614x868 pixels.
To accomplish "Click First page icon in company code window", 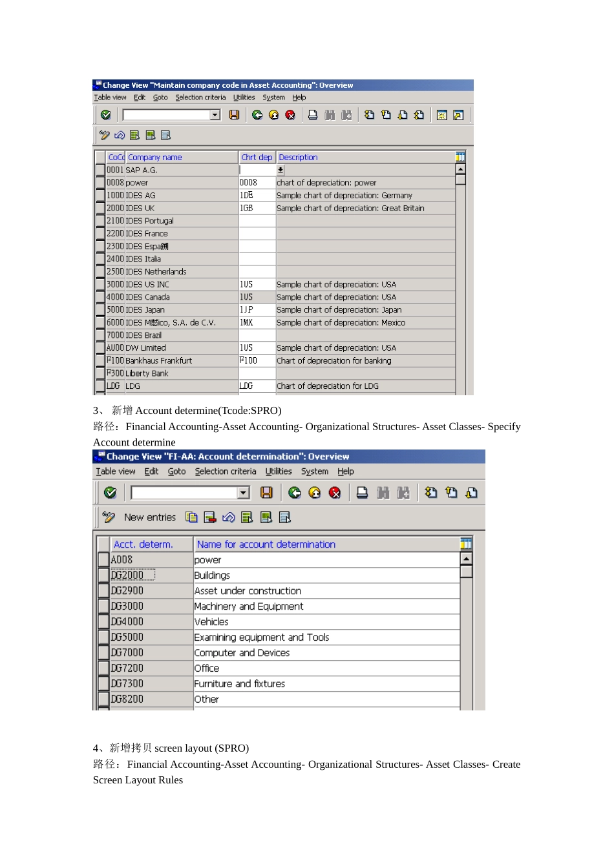I will (x=369, y=115).
